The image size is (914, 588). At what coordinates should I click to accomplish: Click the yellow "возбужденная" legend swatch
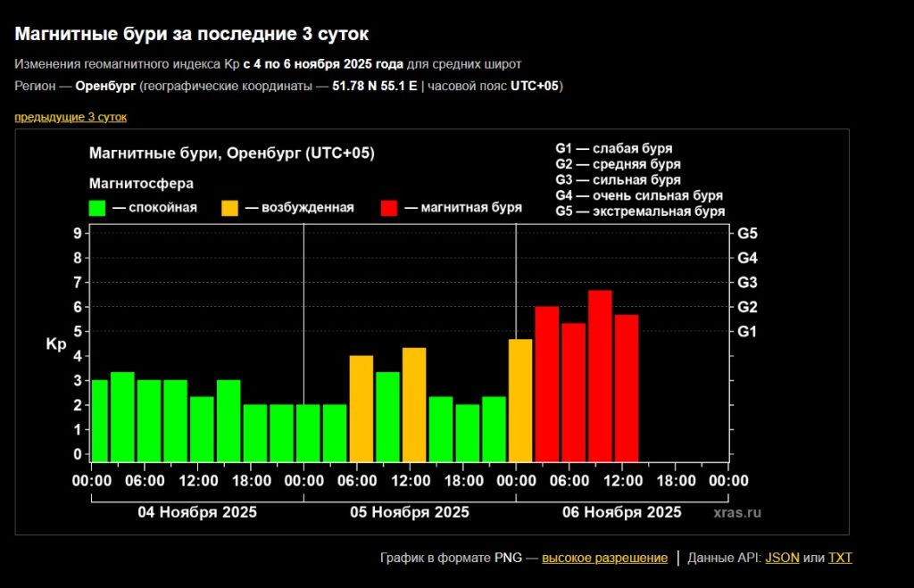(230, 208)
